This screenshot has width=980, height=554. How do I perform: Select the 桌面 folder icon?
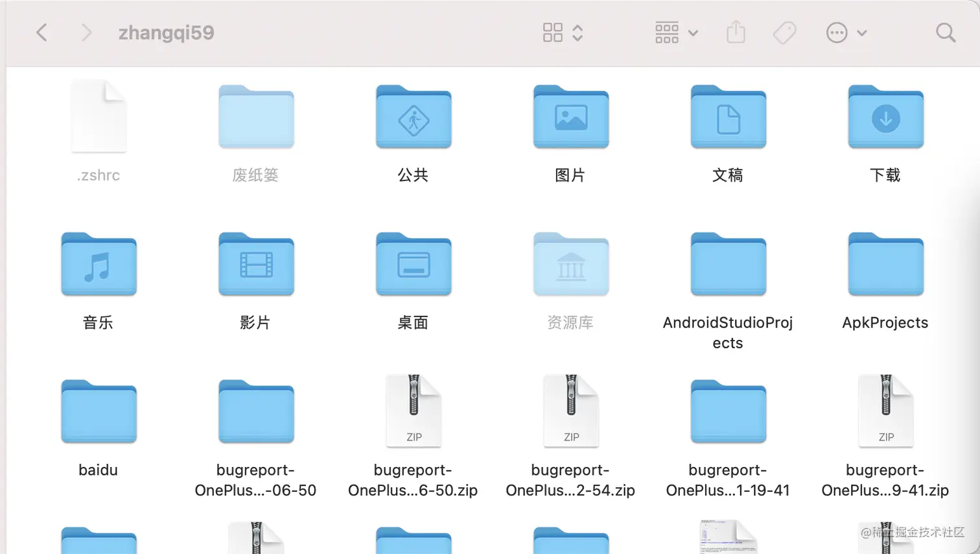tap(414, 264)
